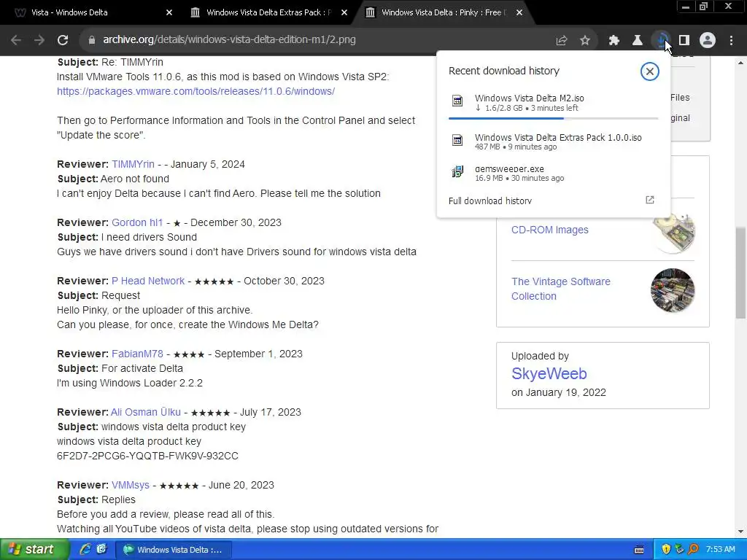Open reviewer Gordon hl1's profile

(x=137, y=222)
